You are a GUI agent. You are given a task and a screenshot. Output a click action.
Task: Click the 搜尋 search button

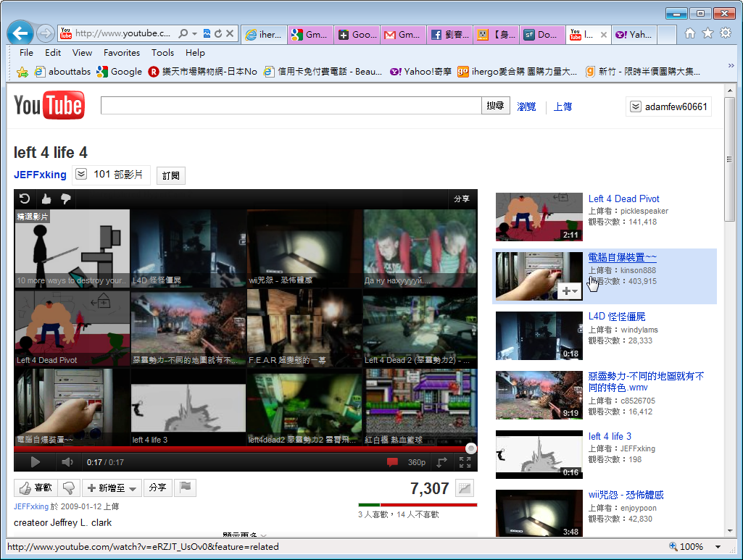pos(496,106)
